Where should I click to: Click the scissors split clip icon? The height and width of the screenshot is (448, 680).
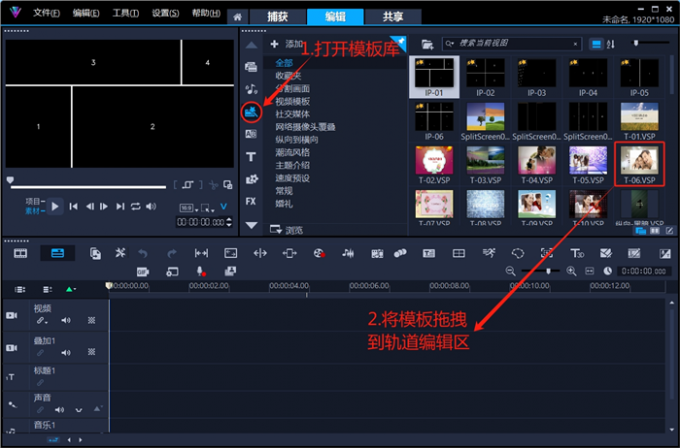point(213,185)
